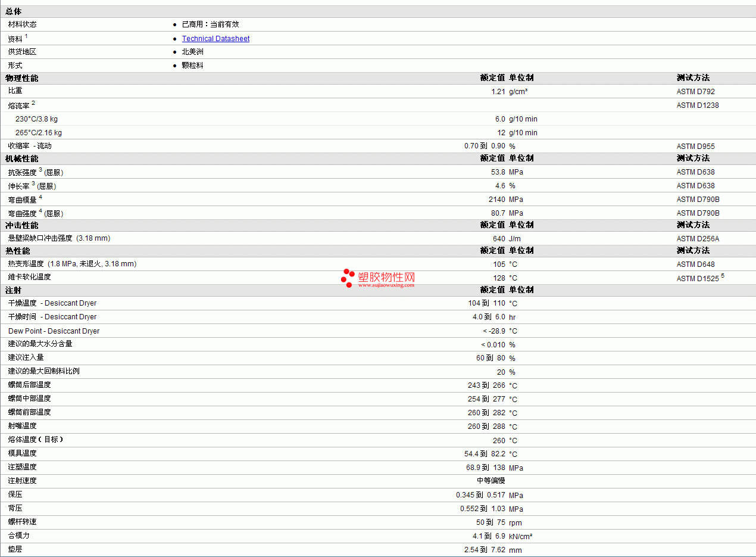
Task: Select the 北美洲 region value
Action: [x=193, y=52]
